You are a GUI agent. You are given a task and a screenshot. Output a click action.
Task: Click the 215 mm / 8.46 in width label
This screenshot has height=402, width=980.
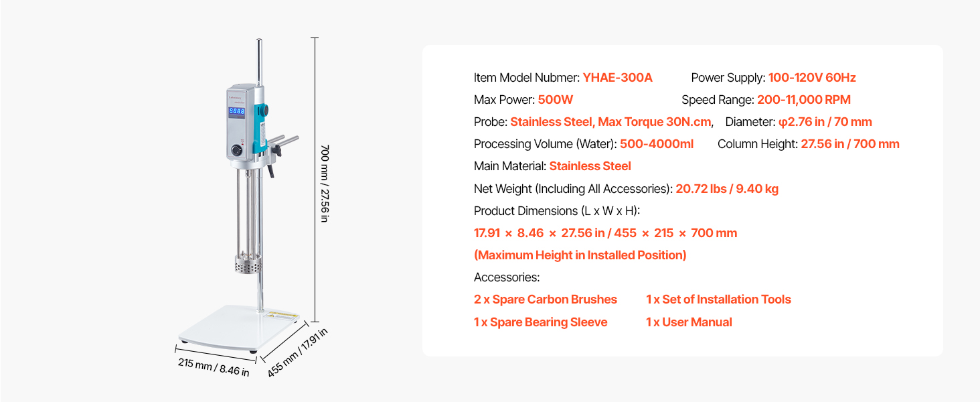[x=213, y=366]
